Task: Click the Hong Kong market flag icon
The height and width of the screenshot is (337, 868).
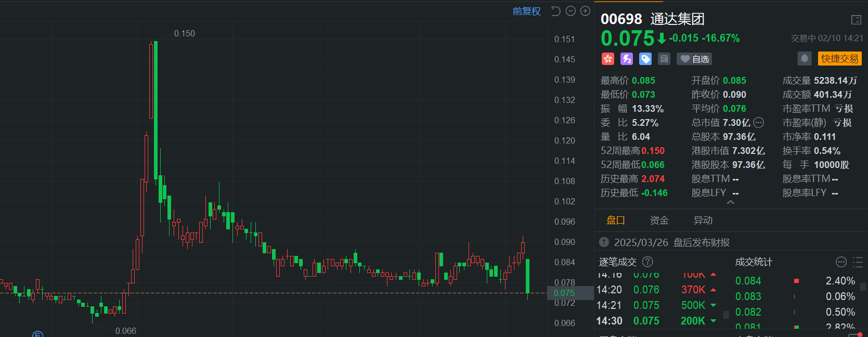Action: (x=608, y=59)
